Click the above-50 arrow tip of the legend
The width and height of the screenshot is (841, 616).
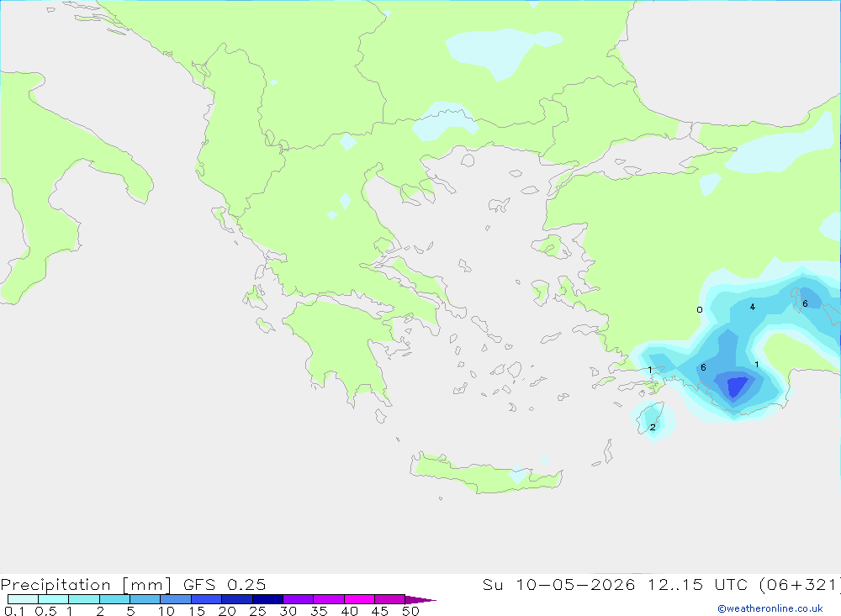click(420, 599)
